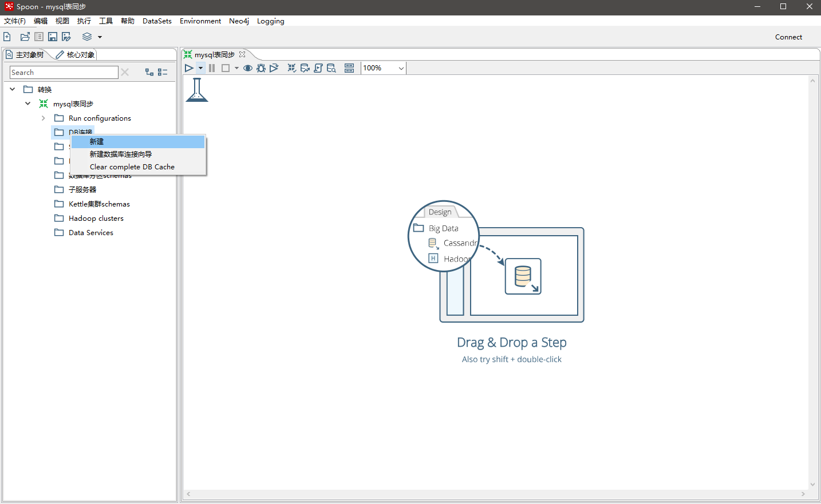This screenshot has width=821, height=504.
Task: Click the canvas horizontal scrollbar right arrow
Action: pos(803,494)
